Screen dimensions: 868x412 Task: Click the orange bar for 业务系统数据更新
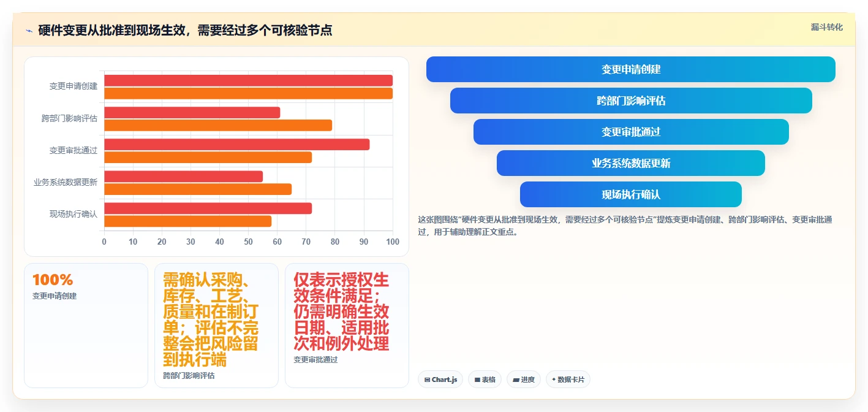(x=198, y=189)
